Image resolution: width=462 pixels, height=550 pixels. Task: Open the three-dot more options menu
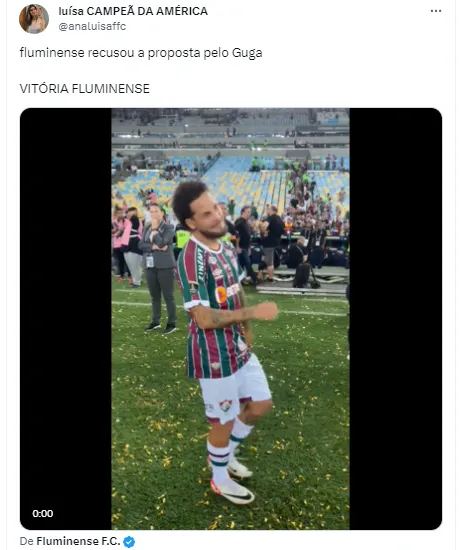tap(436, 11)
